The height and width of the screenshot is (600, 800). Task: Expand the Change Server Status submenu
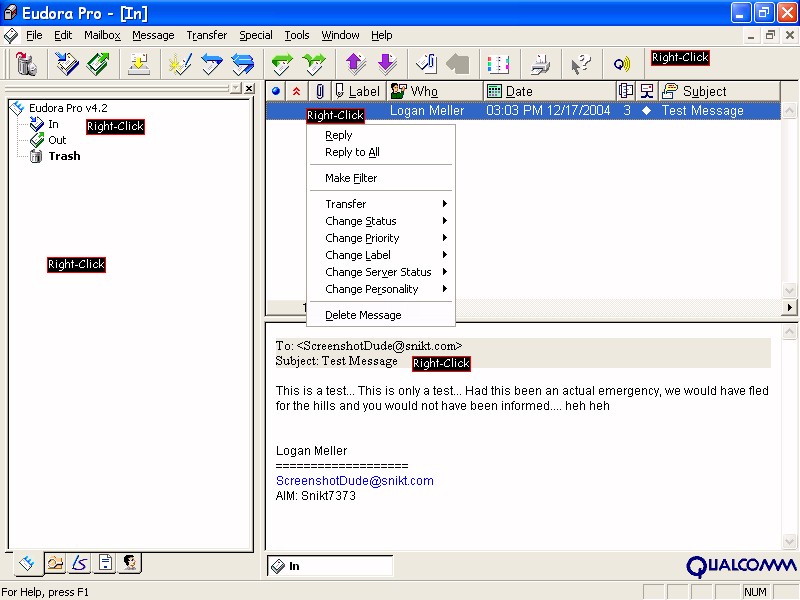[381, 272]
